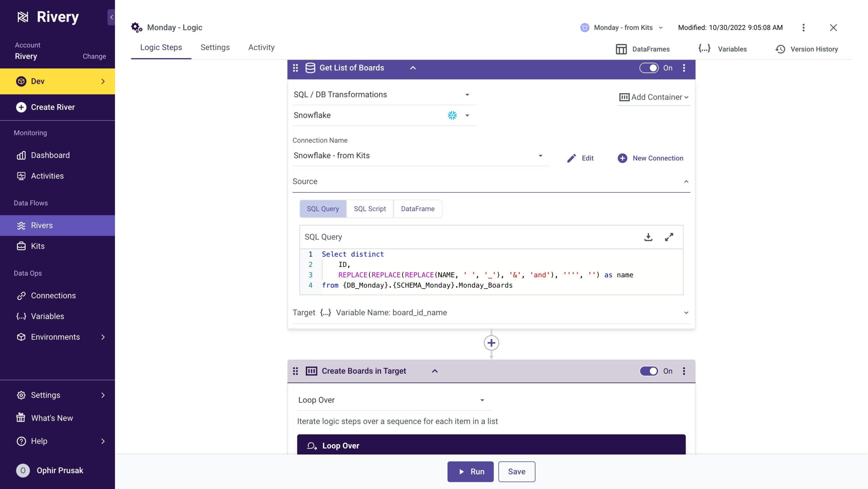This screenshot has width=868, height=489.
Task: Open Version History panel
Action: pos(806,49)
